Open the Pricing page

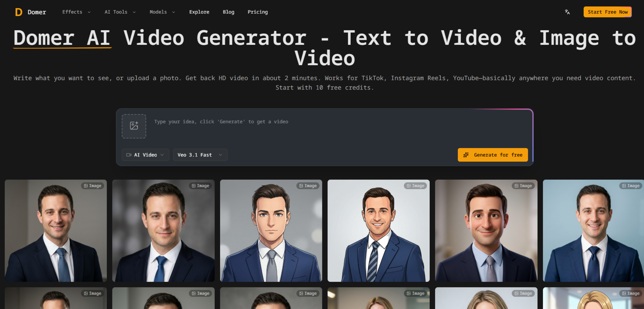[257, 12]
